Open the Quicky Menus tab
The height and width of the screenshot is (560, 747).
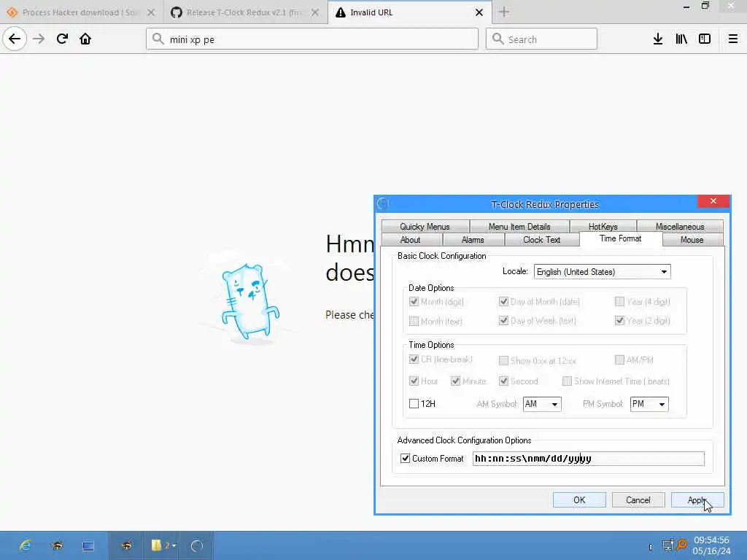[x=425, y=227]
